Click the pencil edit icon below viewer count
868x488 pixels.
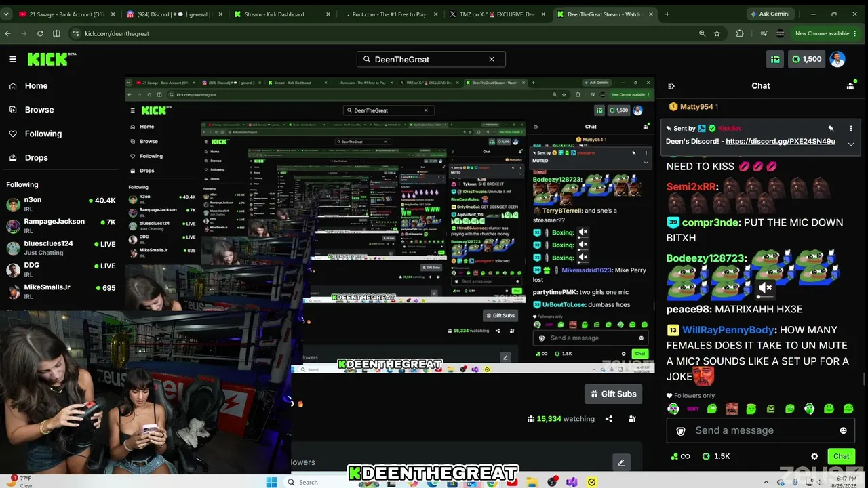tap(620, 463)
